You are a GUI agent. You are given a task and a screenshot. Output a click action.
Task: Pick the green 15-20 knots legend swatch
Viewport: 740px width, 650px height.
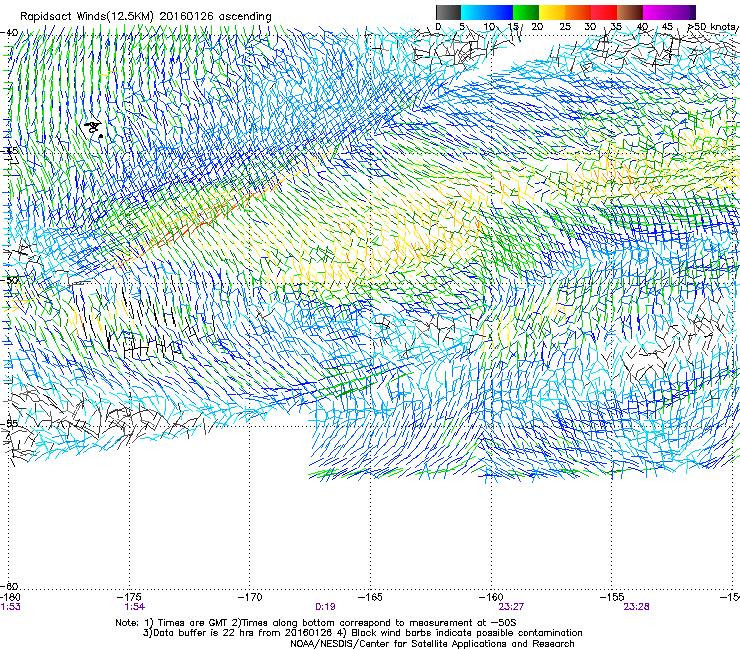[526, 12]
